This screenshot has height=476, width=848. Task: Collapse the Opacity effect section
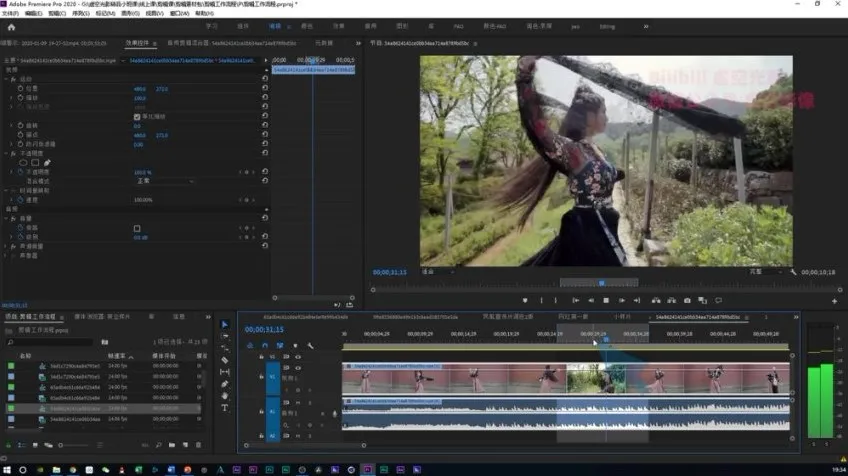[6, 153]
